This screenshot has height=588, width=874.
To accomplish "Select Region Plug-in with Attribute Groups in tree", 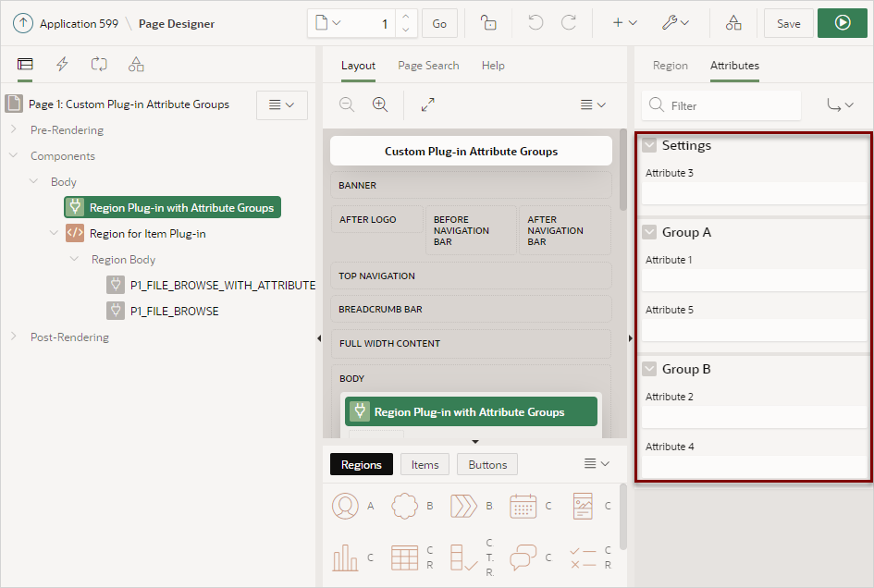I will [172, 207].
